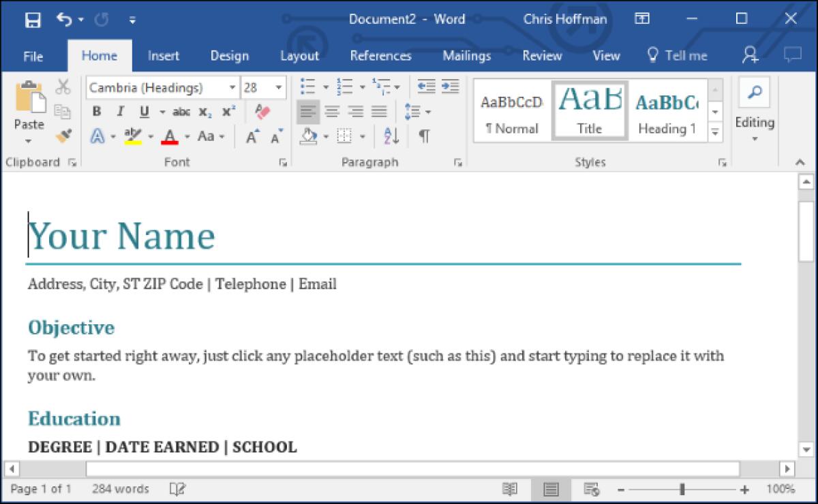Viewport: 818px width, 504px height.
Task: Open the References ribbon tab
Action: 380,56
